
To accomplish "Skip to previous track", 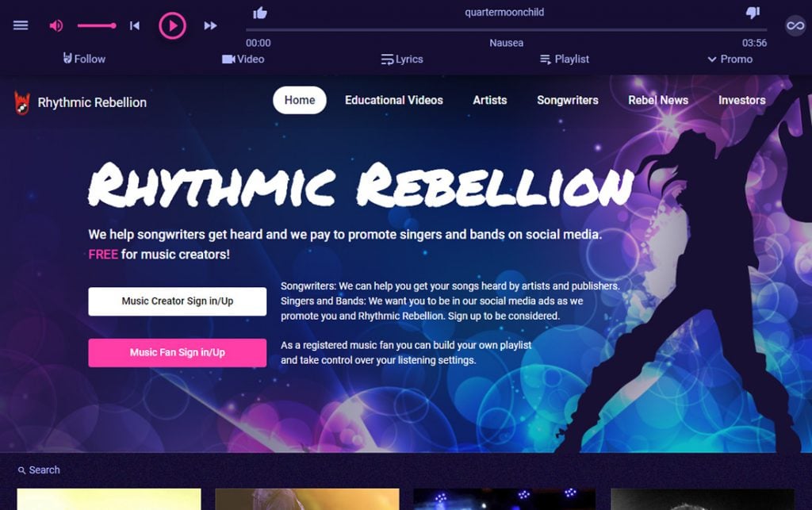I will [x=135, y=25].
